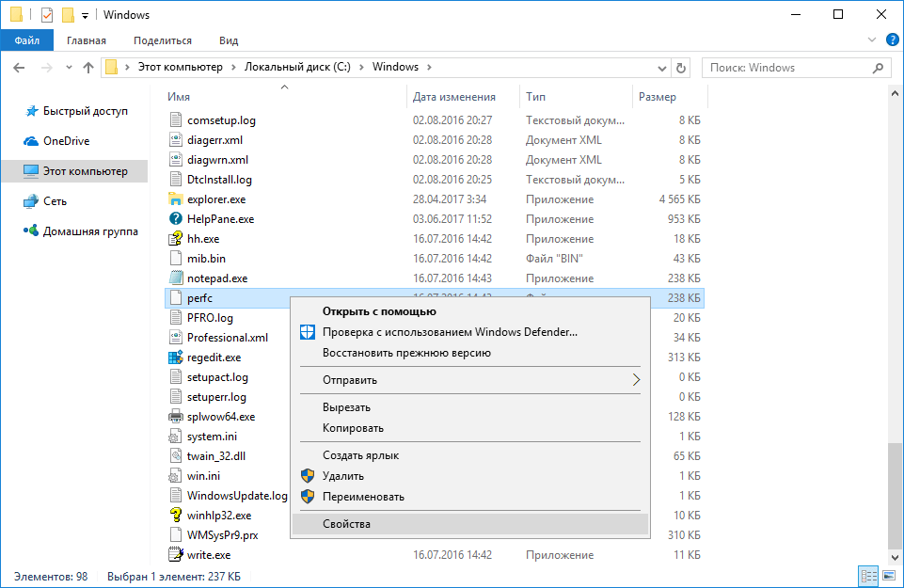Viewport: 904px width, 588px height.
Task: Select the WindowsUpdate.log file name
Action: click(x=237, y=495)
